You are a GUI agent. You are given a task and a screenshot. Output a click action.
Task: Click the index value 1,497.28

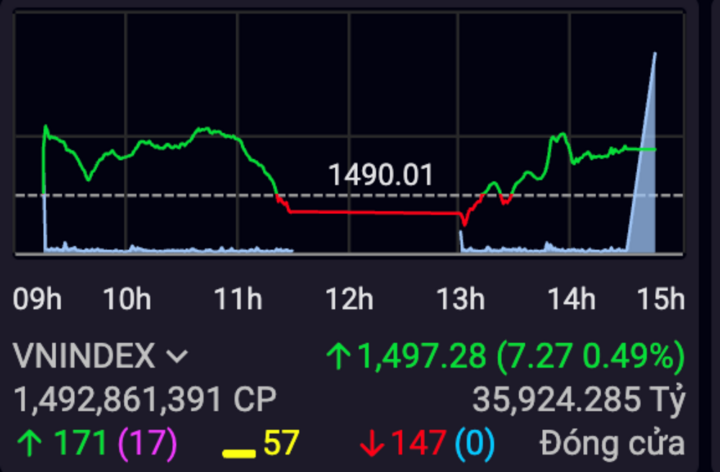(422, 356)
